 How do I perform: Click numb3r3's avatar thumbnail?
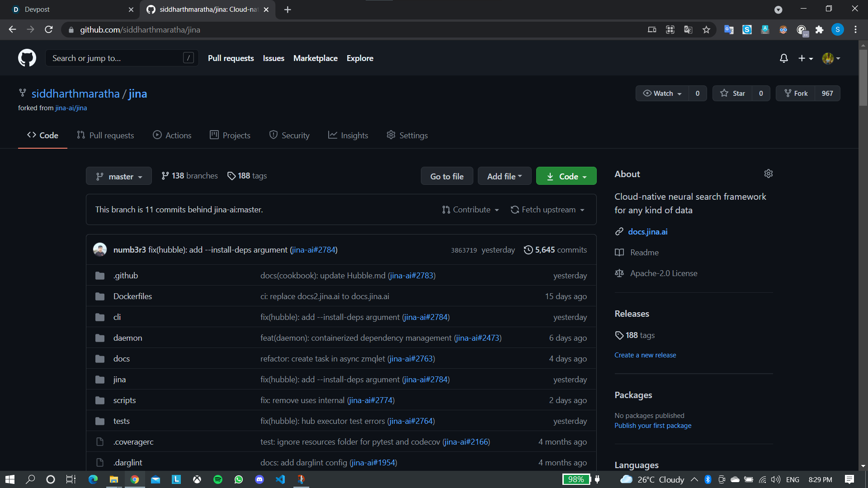[x=100, y=250]
